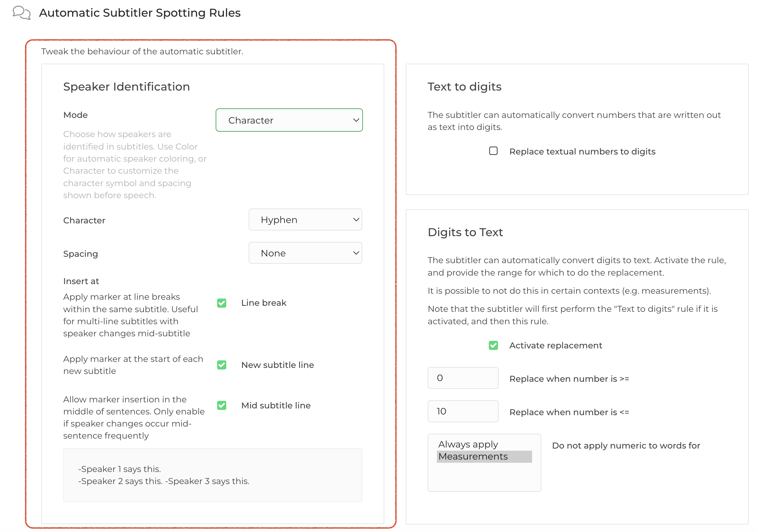Image resolution: width=758 pixels, height=532 pixels.
Task: Toggle the New subtitle line checkbox
Action: tap(222, 365)
